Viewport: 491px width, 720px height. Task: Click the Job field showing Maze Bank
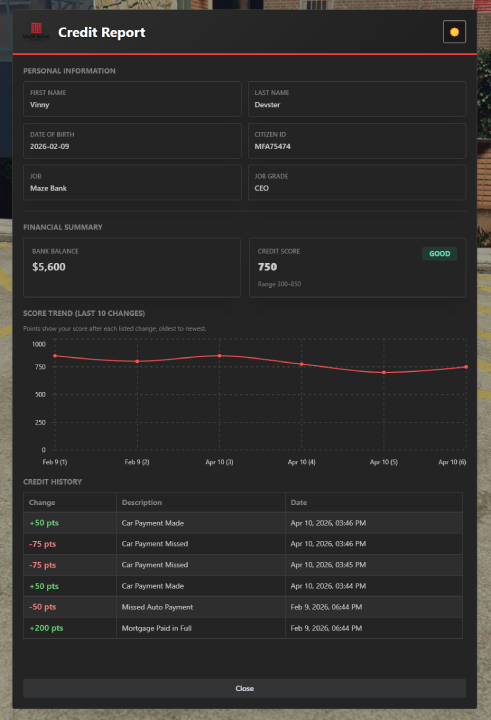[132, 182]
